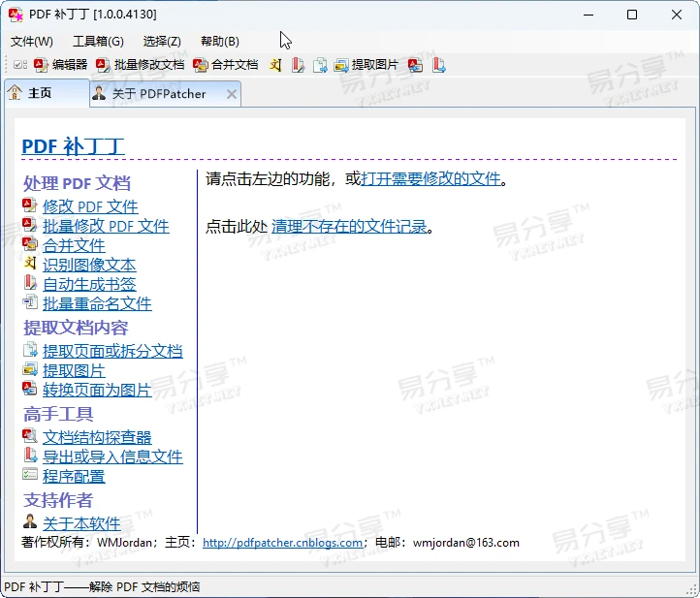Open the 批量修改 PDF 文件 link
The width and height of the screenshot is (700, 598).
[106, 226]
